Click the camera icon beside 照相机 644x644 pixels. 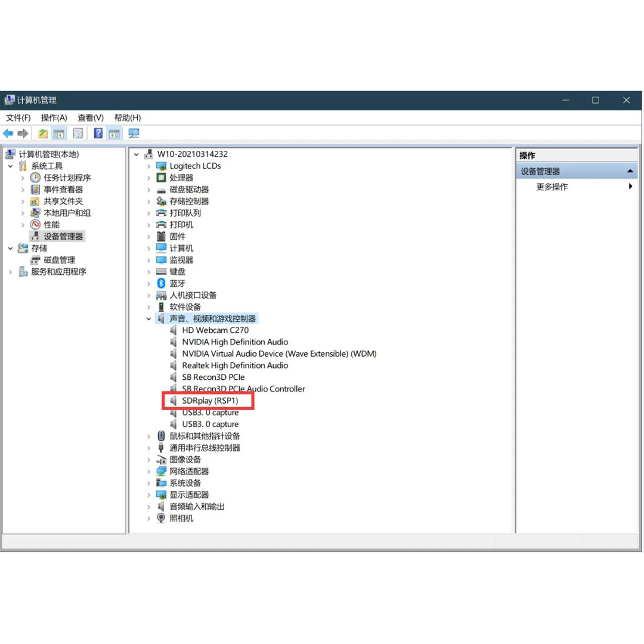tap(162, 518)
